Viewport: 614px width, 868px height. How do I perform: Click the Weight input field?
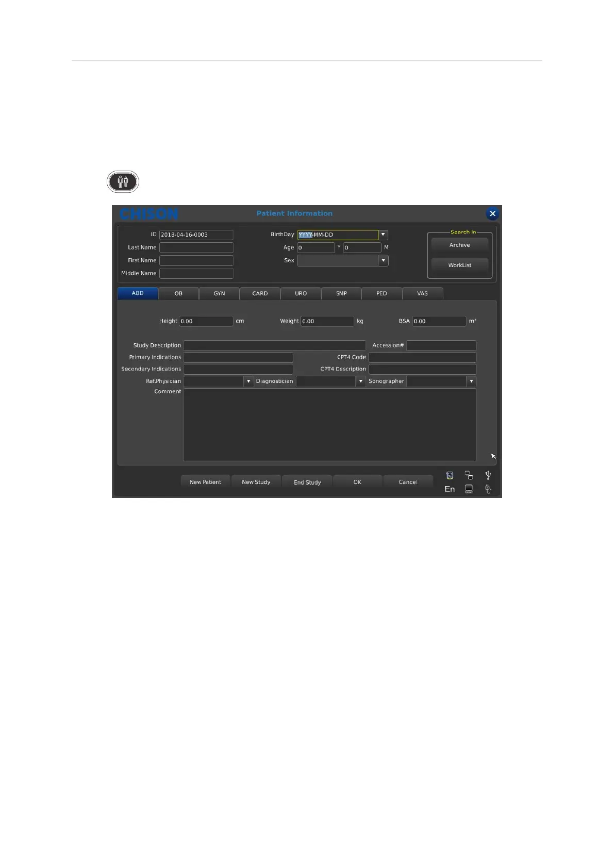point(327,321)
